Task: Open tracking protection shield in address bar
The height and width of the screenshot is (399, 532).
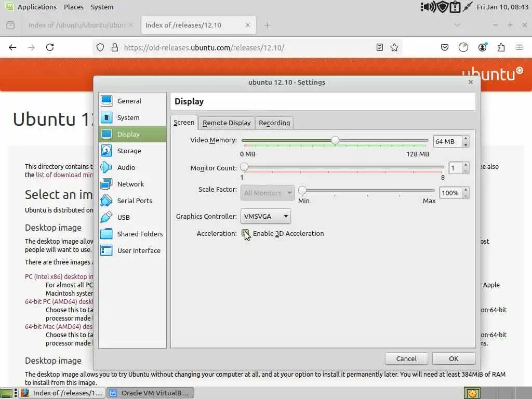Action: pos(100,47)
